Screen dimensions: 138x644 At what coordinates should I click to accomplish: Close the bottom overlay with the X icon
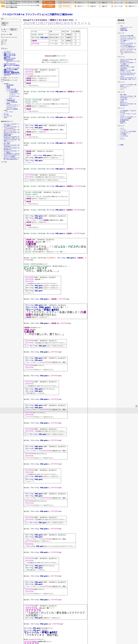pyautogui.click(x=136, y=406)
